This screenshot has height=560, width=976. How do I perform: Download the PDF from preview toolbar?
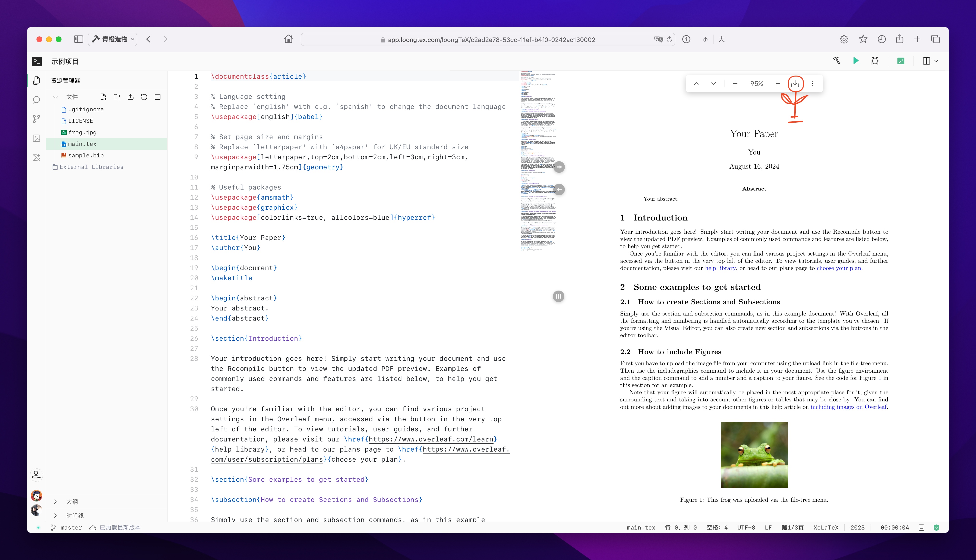click(x=795, y=83)
